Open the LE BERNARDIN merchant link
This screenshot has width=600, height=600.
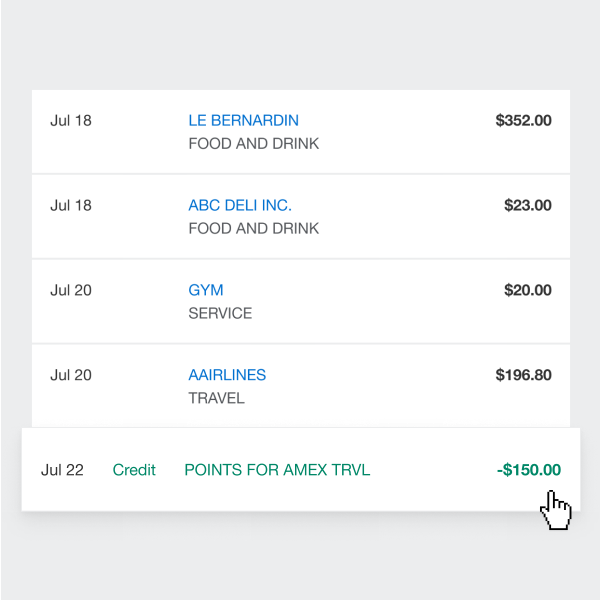click(x=243, y=120)
